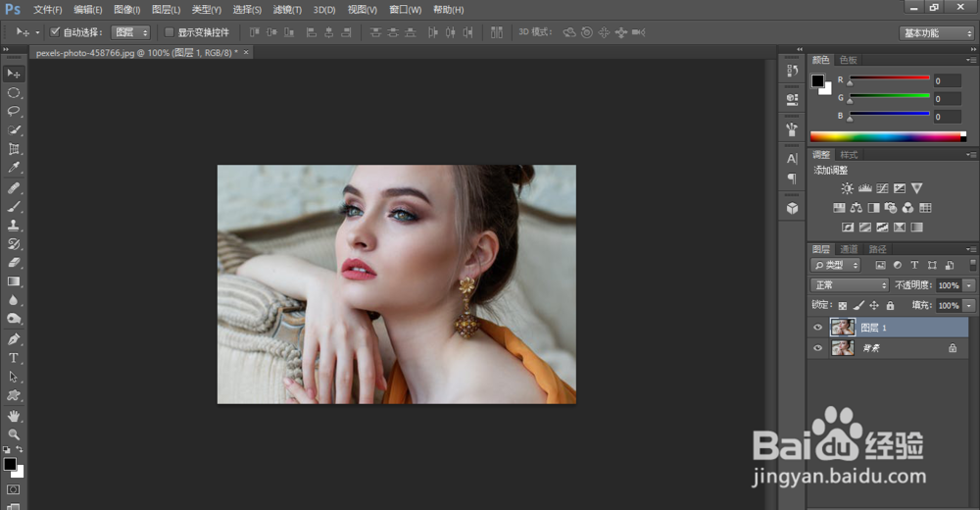Viewport: 980px width, 510px height.
Task: Expand the 不透明度 opacity dropdown arrow
Action: [969, 285]
